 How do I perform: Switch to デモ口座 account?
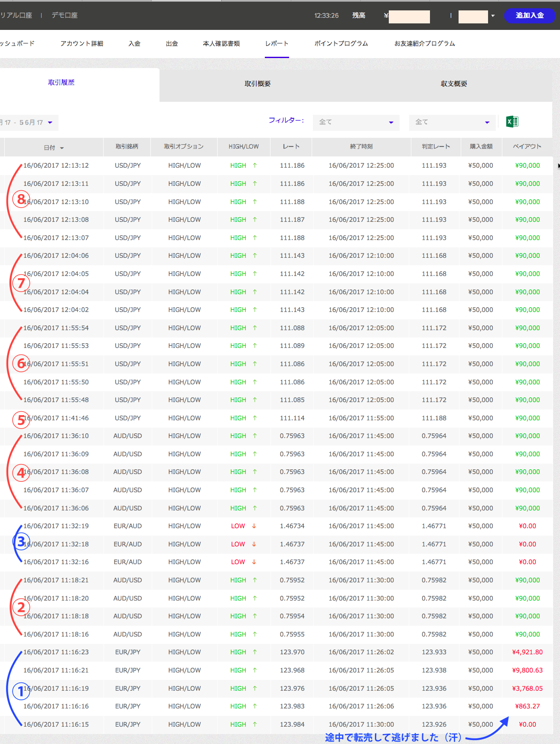[65, 15]
